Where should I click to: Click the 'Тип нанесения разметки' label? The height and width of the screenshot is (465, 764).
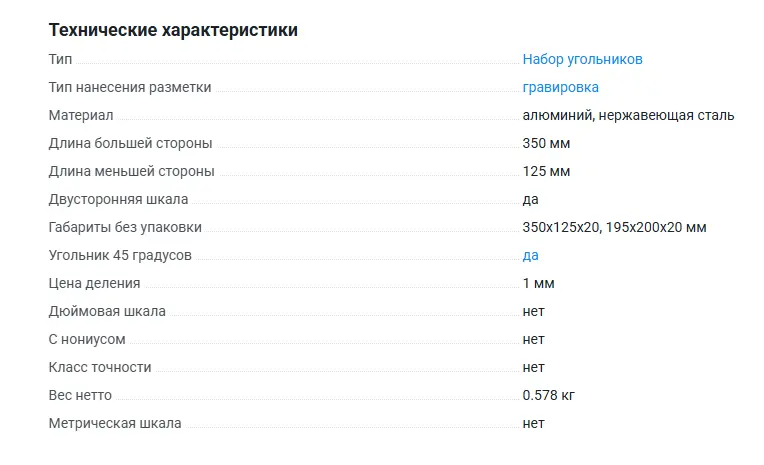point(130,87)
